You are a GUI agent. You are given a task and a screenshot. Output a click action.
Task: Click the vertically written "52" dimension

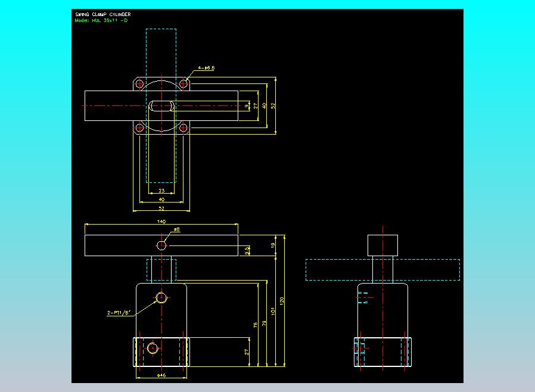pyautogui.click(x=273, y=106)
